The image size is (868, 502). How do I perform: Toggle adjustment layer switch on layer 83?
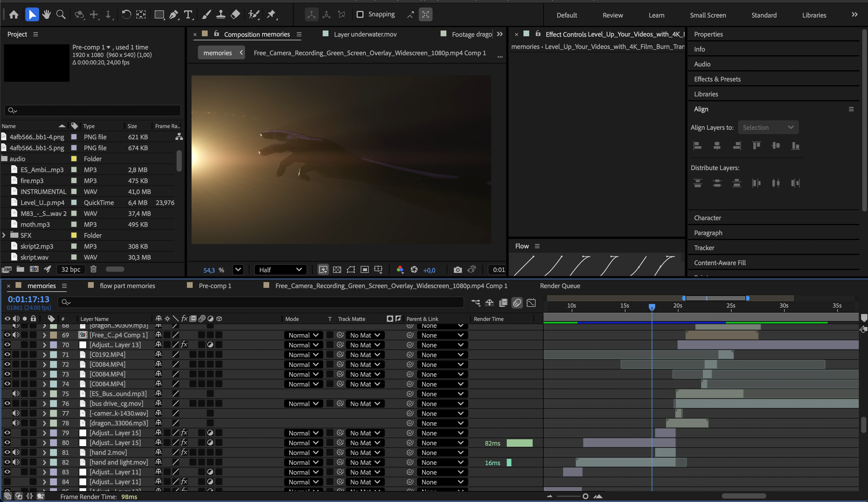210,472
